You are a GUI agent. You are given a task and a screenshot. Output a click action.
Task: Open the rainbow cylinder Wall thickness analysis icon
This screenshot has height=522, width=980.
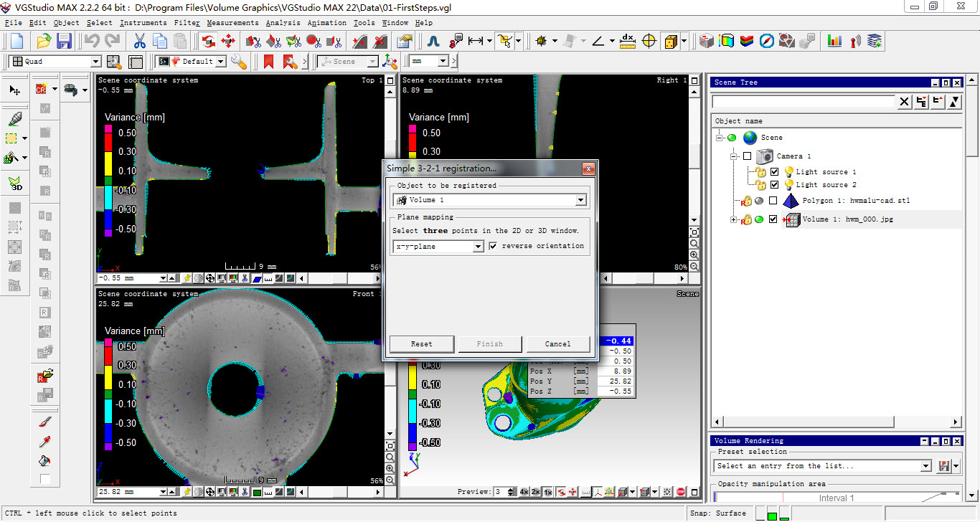(x=727, y=41)
